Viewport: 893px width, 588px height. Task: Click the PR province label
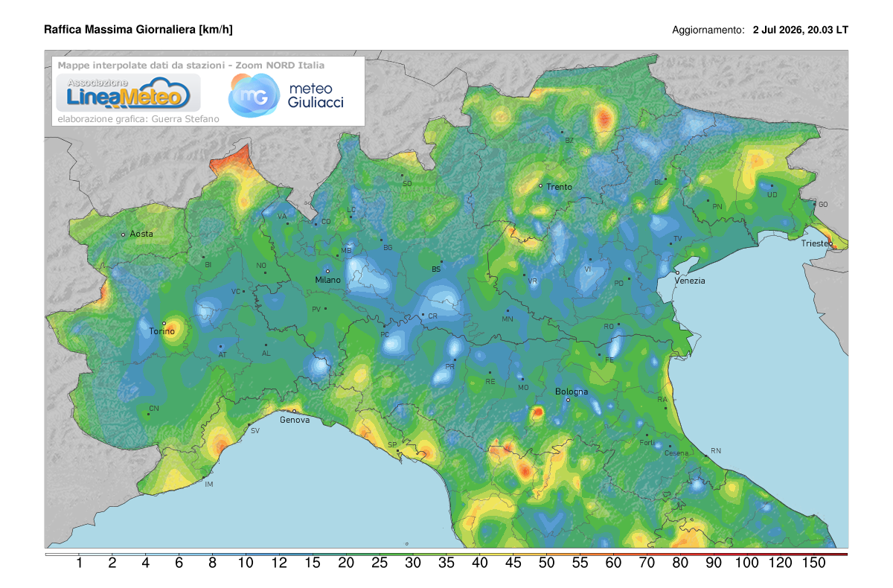[x=449, y=367]
